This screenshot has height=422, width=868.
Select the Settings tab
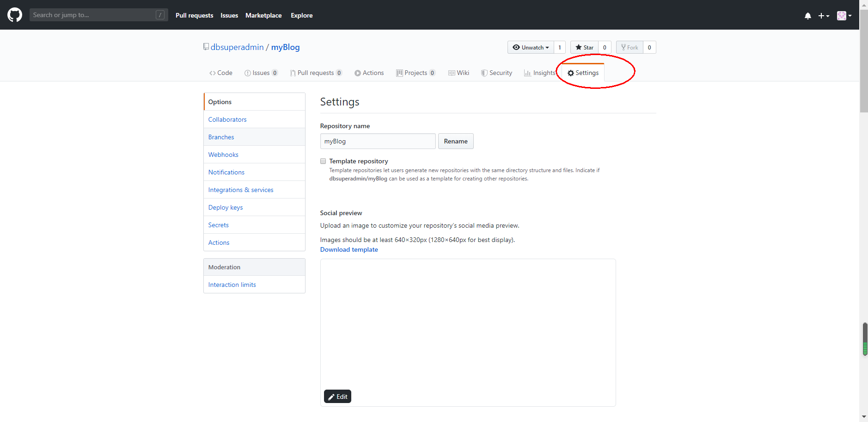tap(583, 73)
